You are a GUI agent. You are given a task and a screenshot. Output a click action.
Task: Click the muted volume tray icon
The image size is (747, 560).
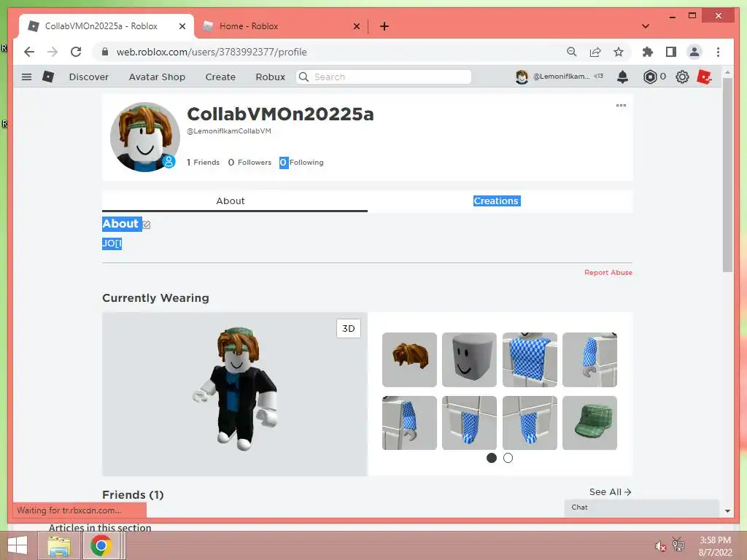(x=659, y=546)
